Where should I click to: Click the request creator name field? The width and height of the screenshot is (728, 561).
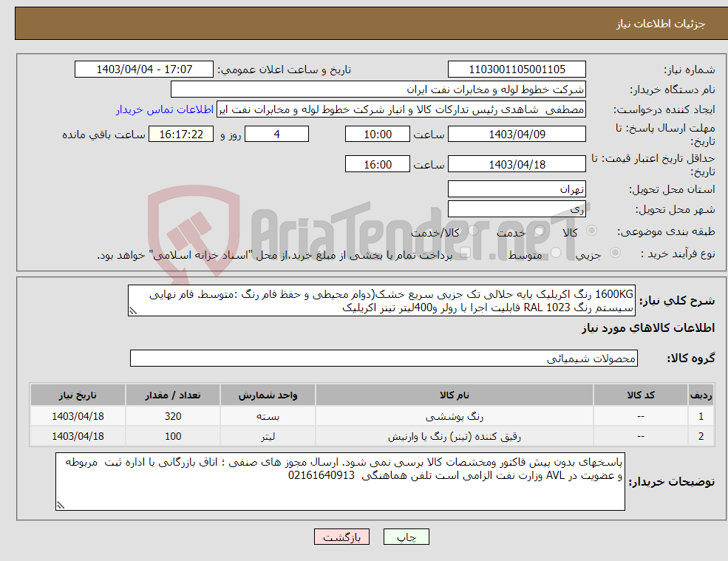pyautogui.click(x=401, y=109)
